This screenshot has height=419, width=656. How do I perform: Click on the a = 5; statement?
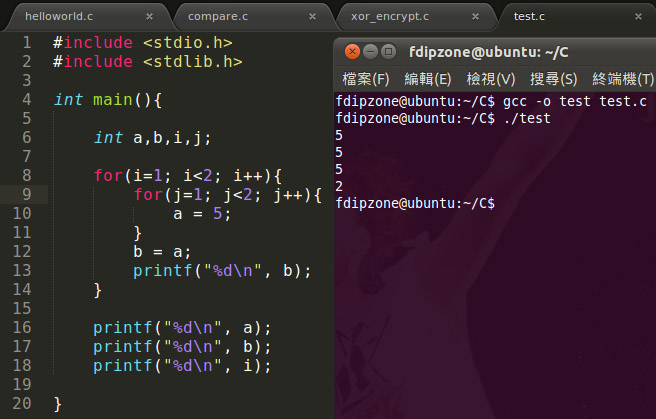pos(202,214)
